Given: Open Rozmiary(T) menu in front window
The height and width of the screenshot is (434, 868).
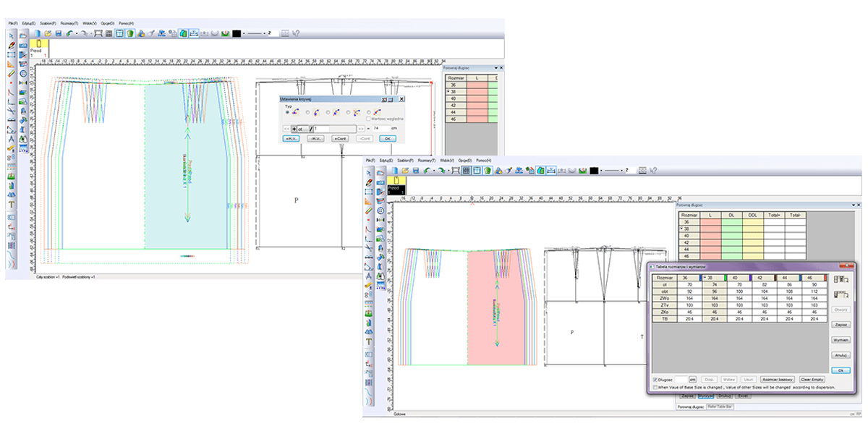Looking at the screenshot, I should (427, 161).
